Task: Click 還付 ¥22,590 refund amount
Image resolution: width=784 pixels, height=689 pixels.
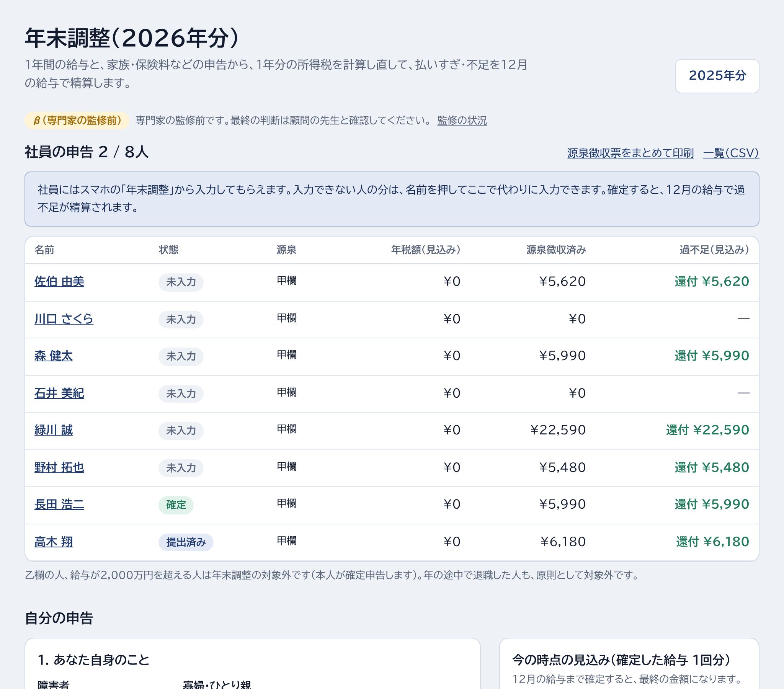Action: 707,430
